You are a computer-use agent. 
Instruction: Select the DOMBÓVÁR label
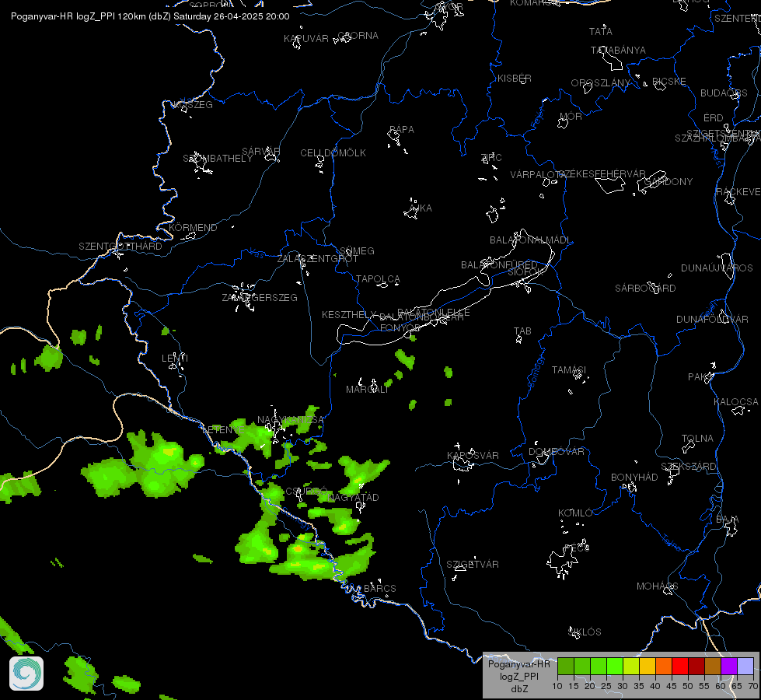click(x=557, y=452)
